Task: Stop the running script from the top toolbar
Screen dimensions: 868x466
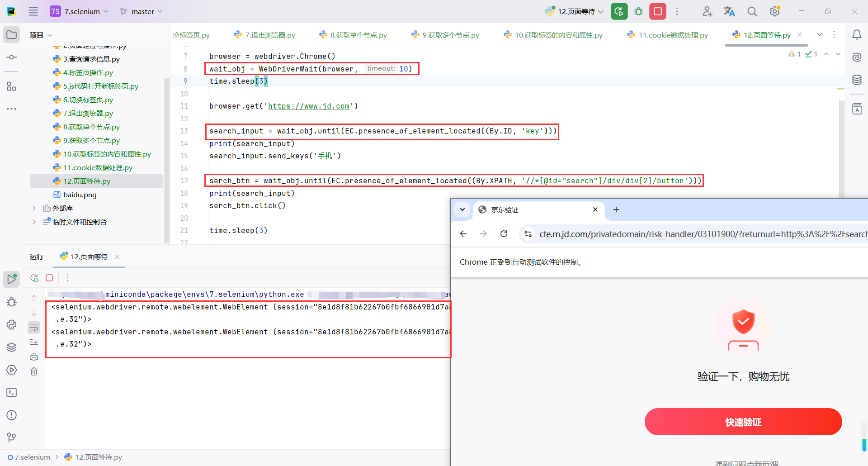Action: click(x=658, y=11)
